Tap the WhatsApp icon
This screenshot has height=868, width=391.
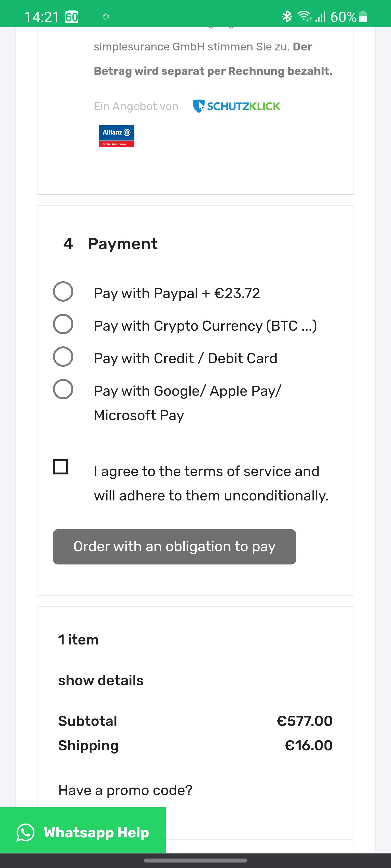tap(25, 832)
